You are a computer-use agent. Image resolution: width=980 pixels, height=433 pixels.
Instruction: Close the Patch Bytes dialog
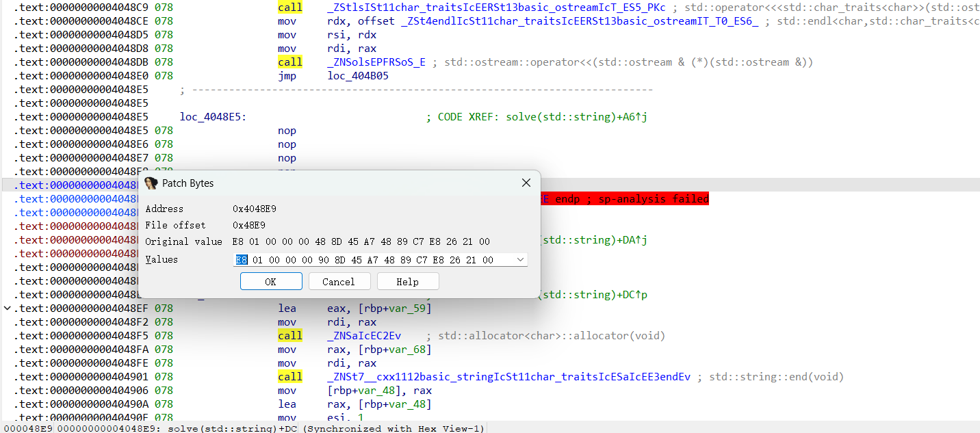click(x=526, y=183)
